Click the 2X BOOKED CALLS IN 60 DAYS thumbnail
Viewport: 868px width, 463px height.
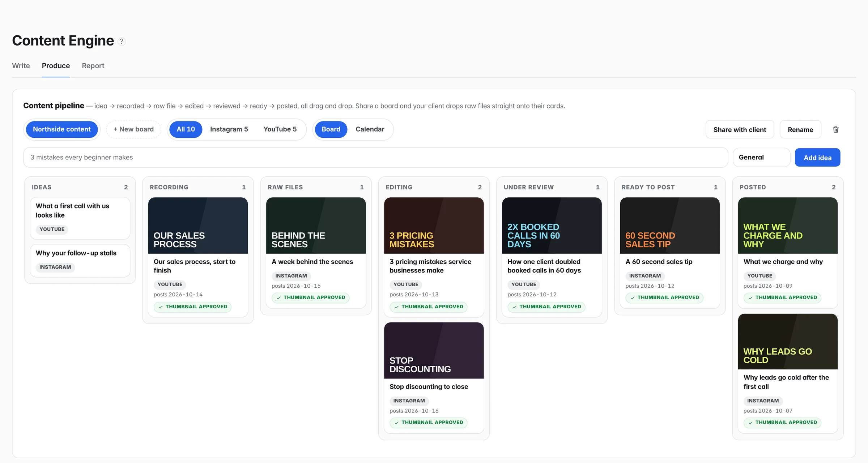click(x=552, y=226)
